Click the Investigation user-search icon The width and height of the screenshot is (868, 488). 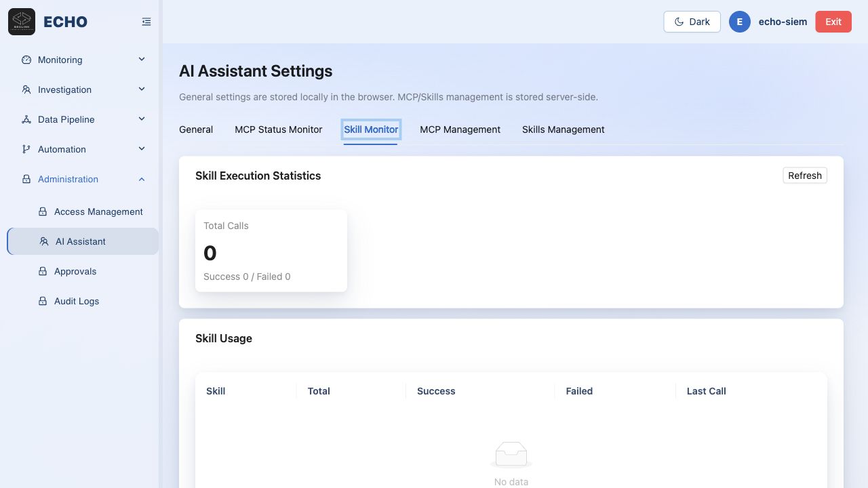coord(26,89)
